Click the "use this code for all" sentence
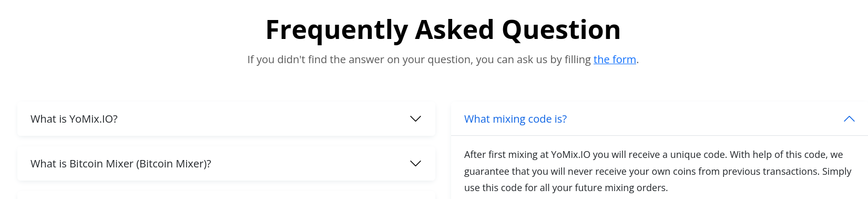The image size is (868, 199). pyautogui.click(x=566, y=188)
